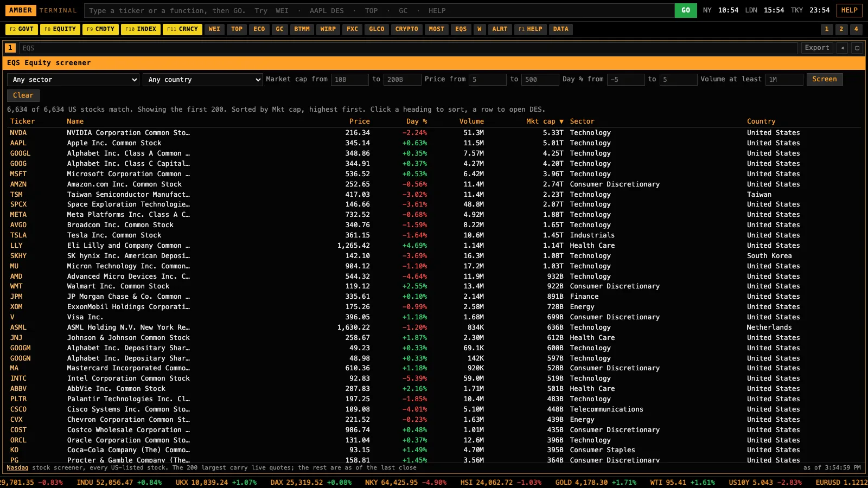This screenshot has width=868, height=488.
Task: Open the Any country dropdown
Action: 203,80
